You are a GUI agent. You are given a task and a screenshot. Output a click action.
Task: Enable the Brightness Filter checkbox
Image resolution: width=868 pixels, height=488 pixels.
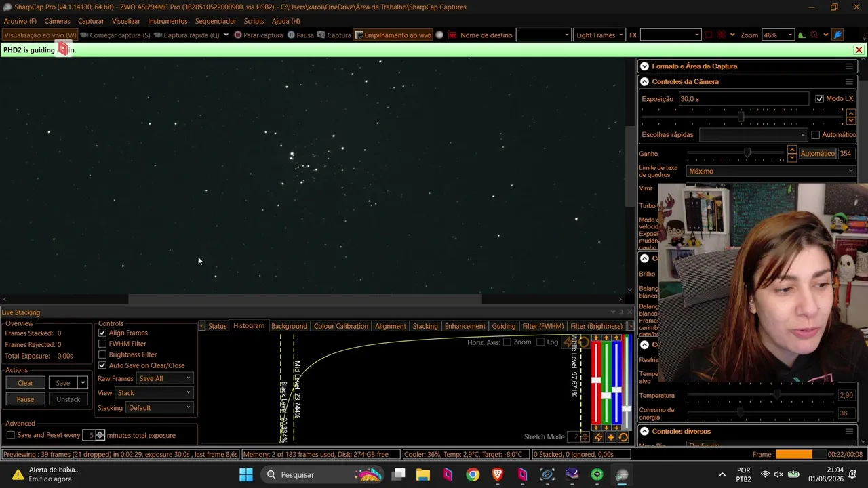point(102,354)
